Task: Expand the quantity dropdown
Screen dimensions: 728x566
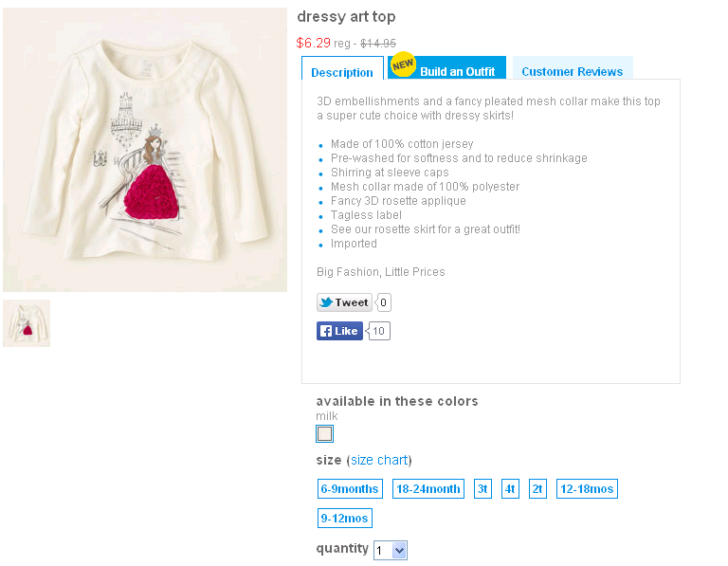Action: pos(391,550)
